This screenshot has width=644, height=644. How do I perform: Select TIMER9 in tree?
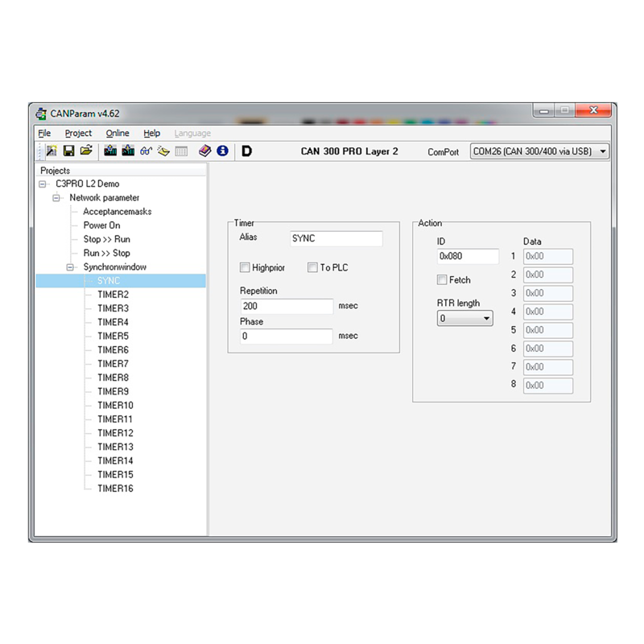point(113,391)
